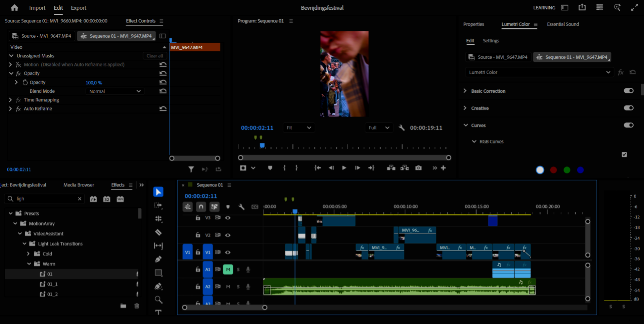644x324 pixels.
Task: Click the Export Frame camera icon
Action: point(418,168)
